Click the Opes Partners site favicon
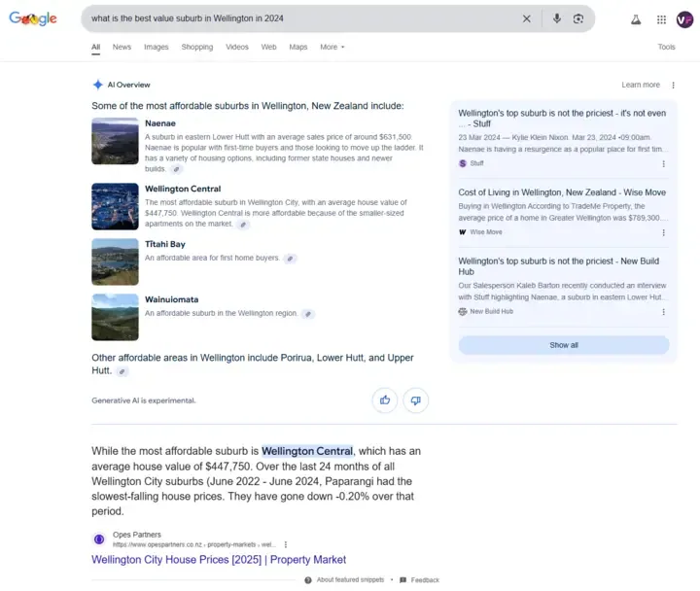Viewport: 700px width, 591px height. [99, 539]
